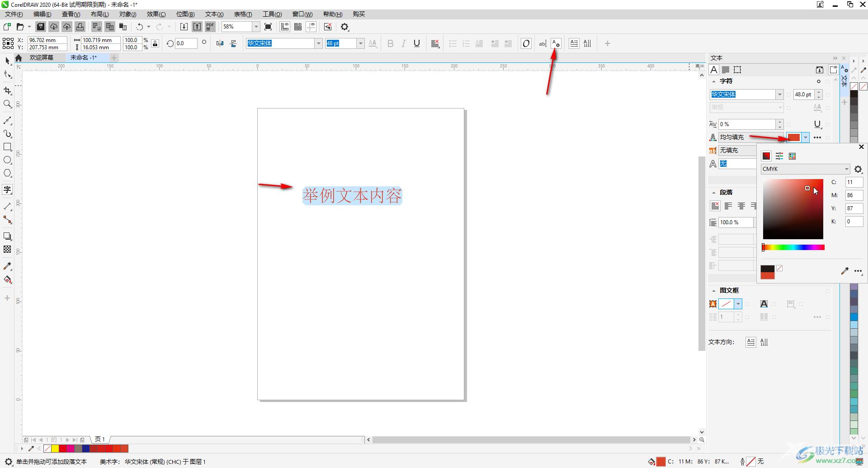Open the 购买 menu link
This screenshot has height=468, width=868.
pyautogui.click(x=359, y=14)
